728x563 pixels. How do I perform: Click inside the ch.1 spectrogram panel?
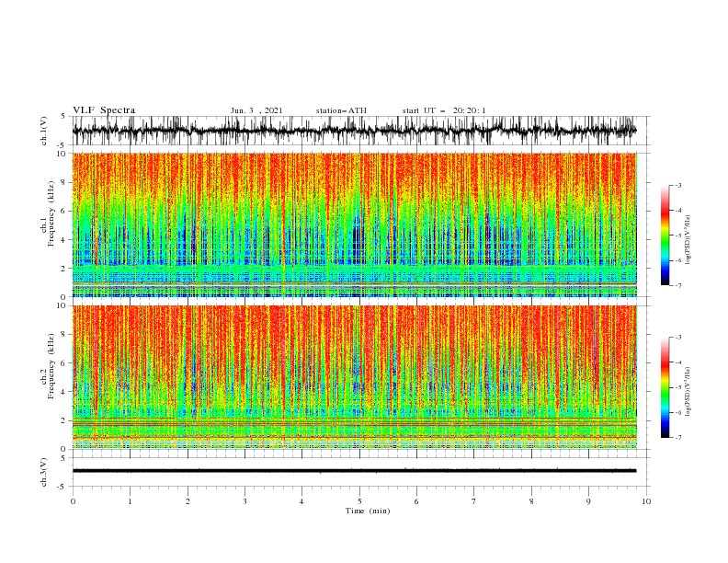354,224
